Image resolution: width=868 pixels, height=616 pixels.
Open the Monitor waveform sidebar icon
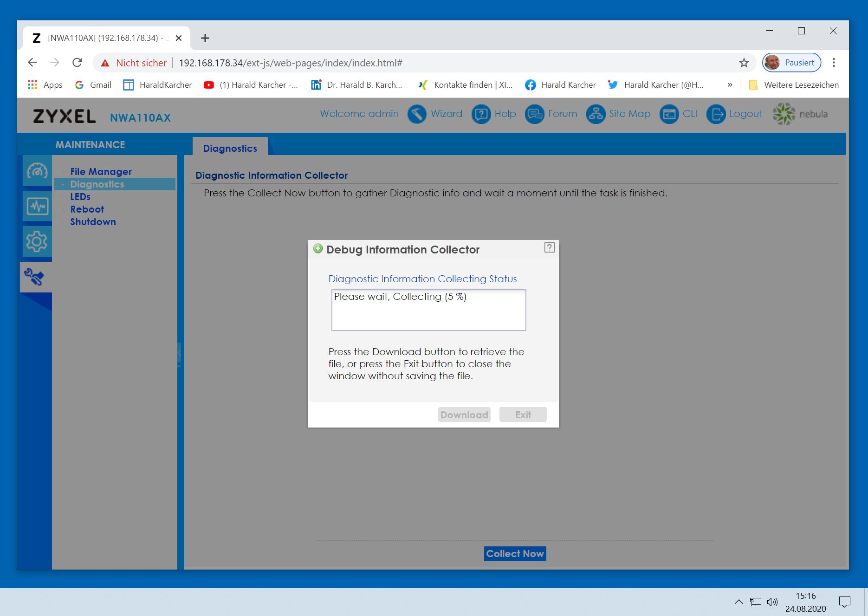(37, 206)
